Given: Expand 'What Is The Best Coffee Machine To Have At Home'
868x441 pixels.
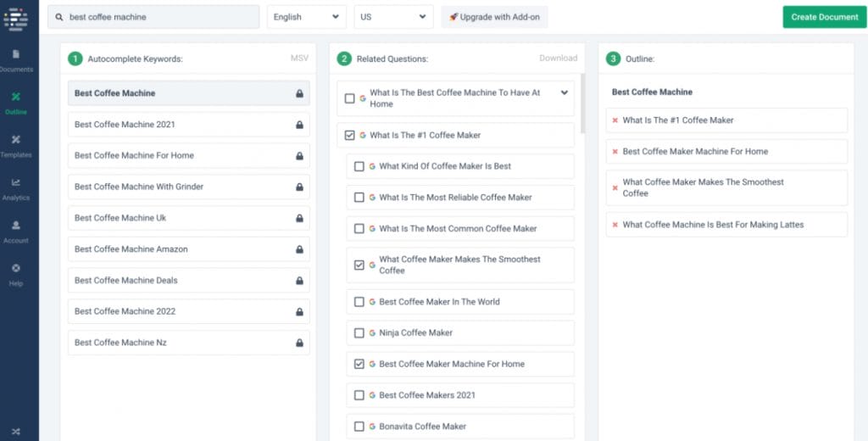Looking at the screenshot, I should click(x=565, y=92).
